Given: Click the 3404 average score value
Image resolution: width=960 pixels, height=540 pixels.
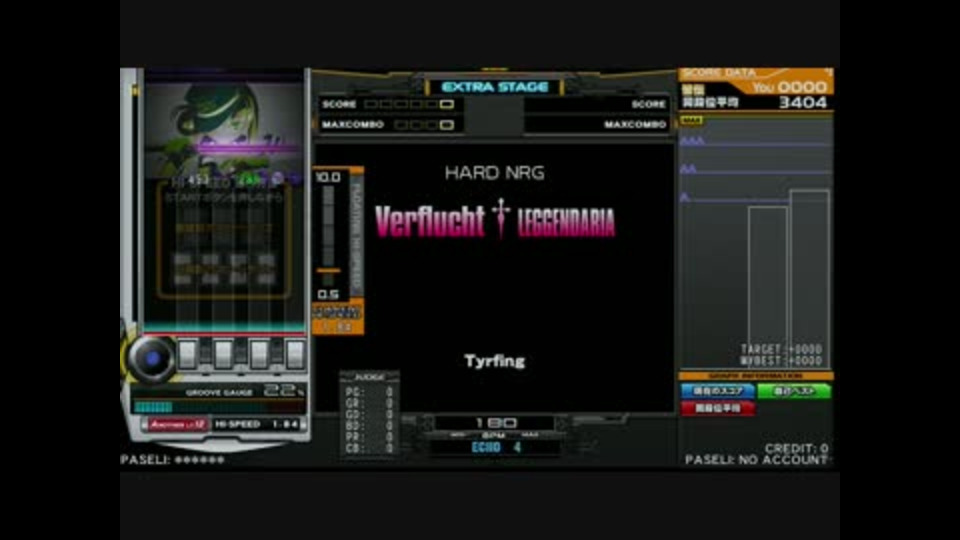Looking at the screenshot, I should (x=803, y=103).
